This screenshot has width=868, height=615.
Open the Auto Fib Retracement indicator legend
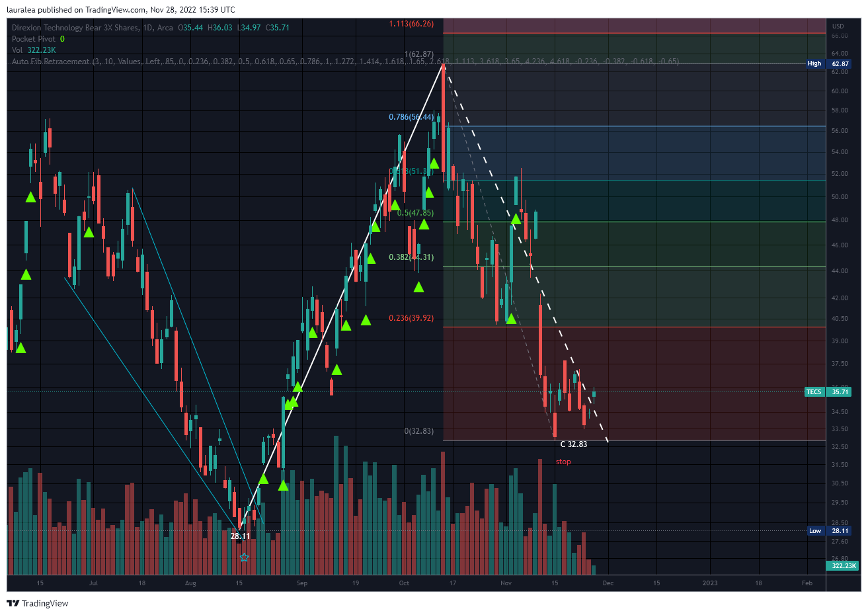(345, 61)
